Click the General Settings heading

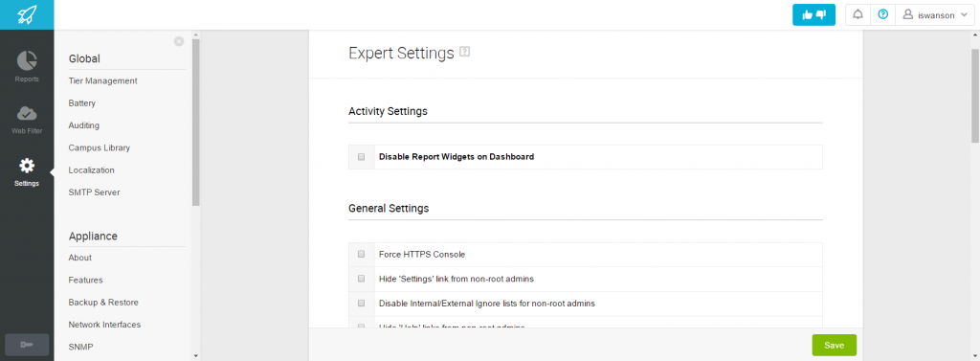[x=389, y=209]
